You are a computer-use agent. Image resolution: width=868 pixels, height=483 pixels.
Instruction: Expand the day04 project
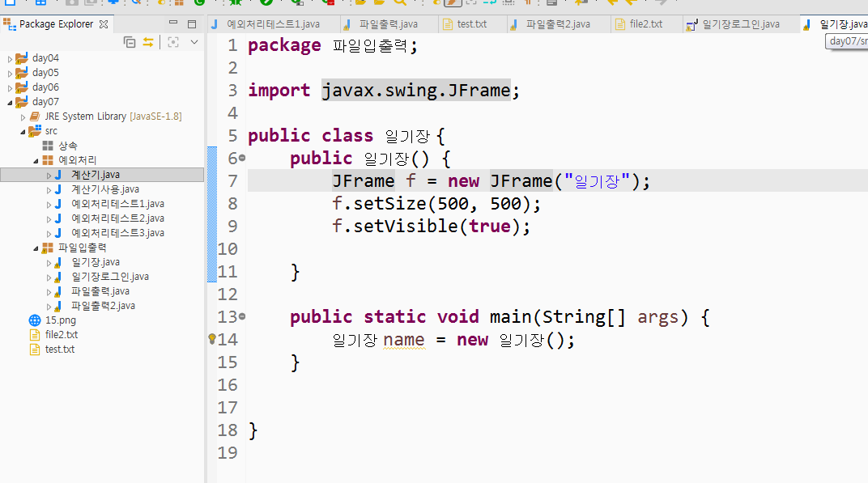point(10,58)
